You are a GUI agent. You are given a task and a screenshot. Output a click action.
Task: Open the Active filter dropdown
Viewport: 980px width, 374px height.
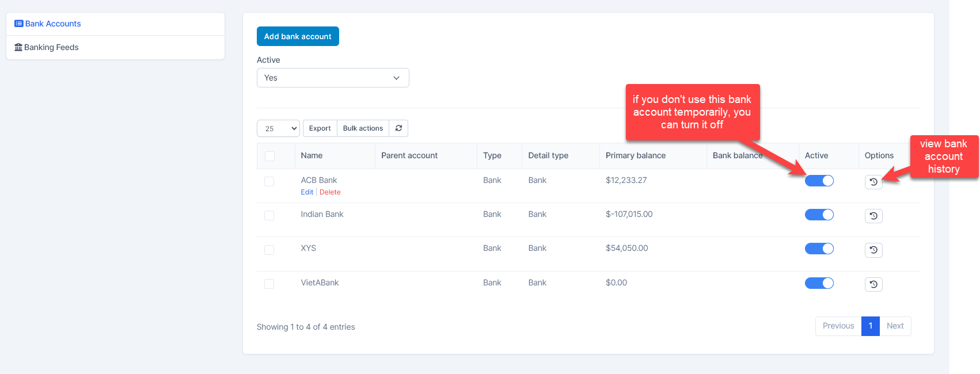(x=333, y=78)
